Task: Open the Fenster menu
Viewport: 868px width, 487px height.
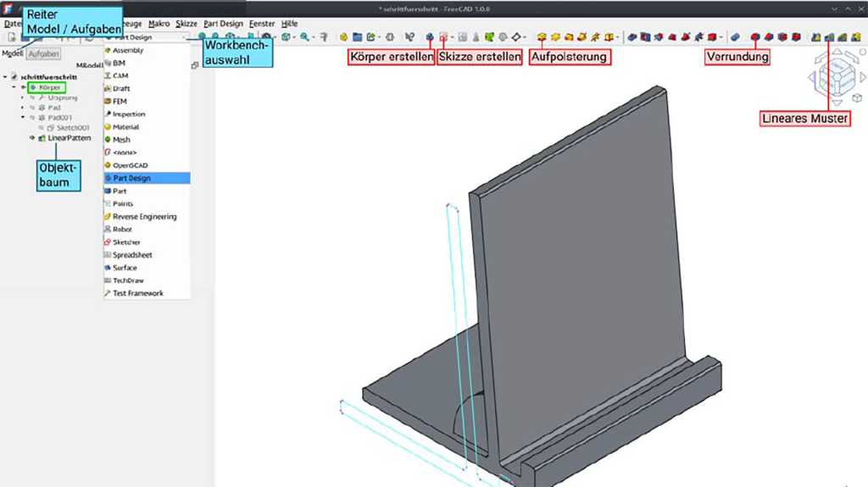Action: click(262, 23)
